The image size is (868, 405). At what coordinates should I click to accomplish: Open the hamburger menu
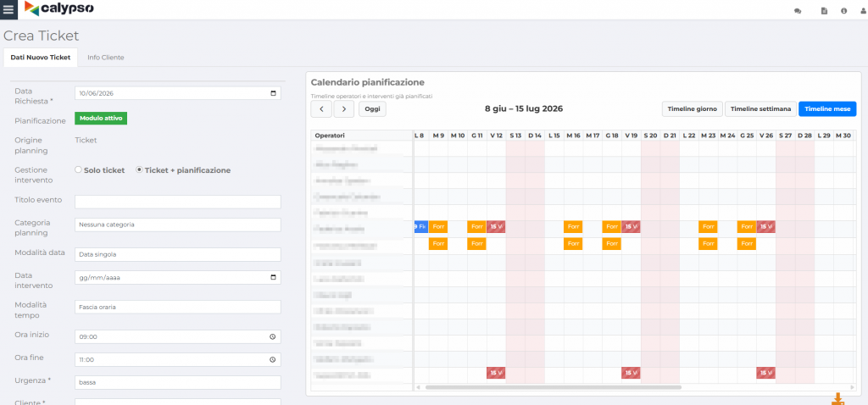pyautogui.click(x=8, y=9)
